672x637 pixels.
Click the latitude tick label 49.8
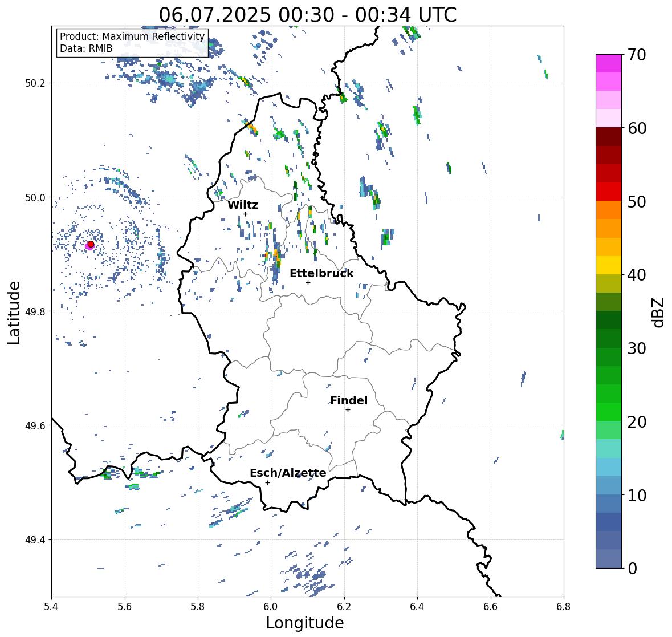click(35, 311)
